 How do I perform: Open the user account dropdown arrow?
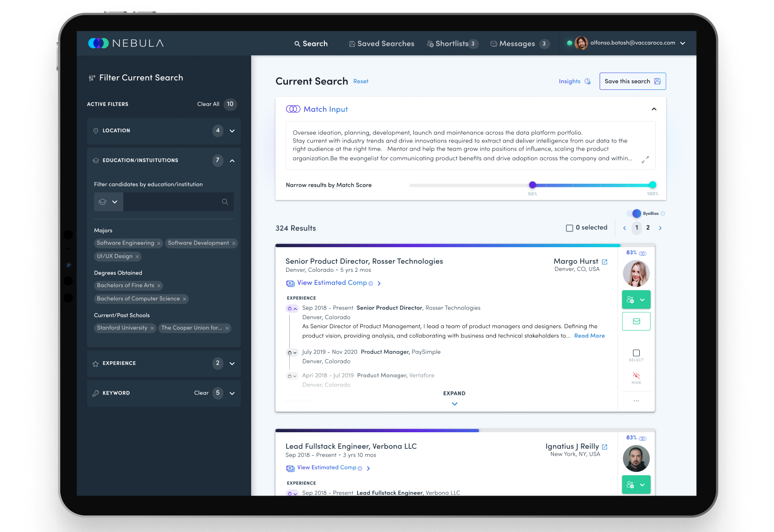pos(683,43)
